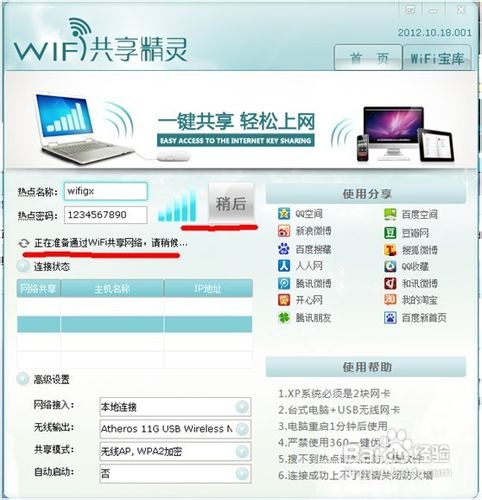Open the WiFi宝库 tab

coord(437,57)
